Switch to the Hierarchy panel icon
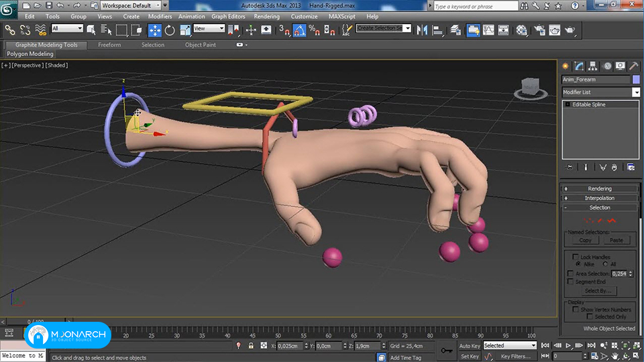Screen dimensions: 644x362 tap(592, 66)
